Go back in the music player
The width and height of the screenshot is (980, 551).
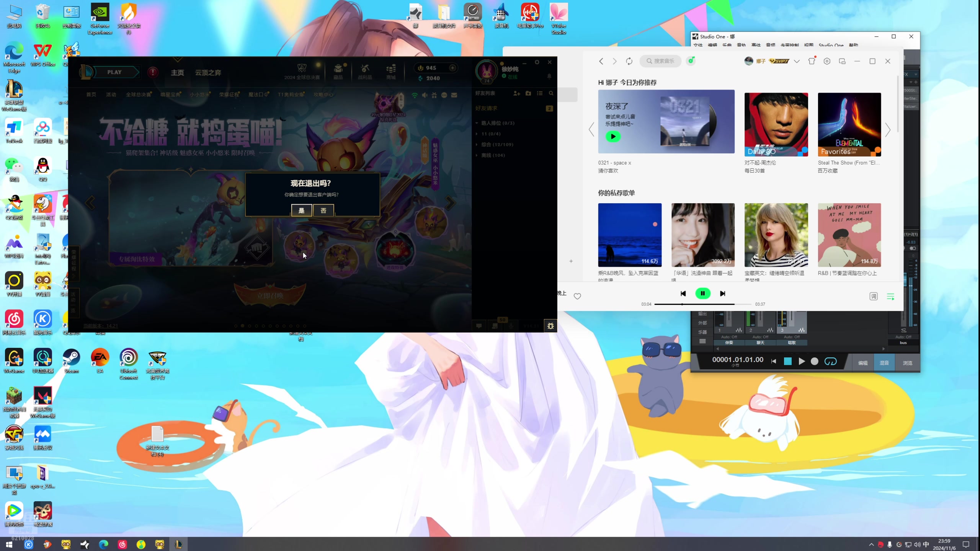coord(601,61)
